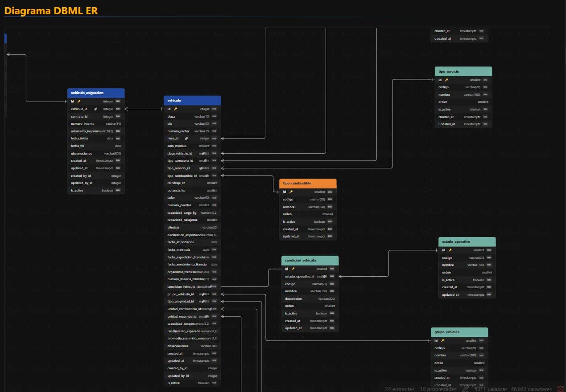Click the codigo row in tipo_servicio table
This screenshot has height=392, width=566.
(x=463, y=87)
